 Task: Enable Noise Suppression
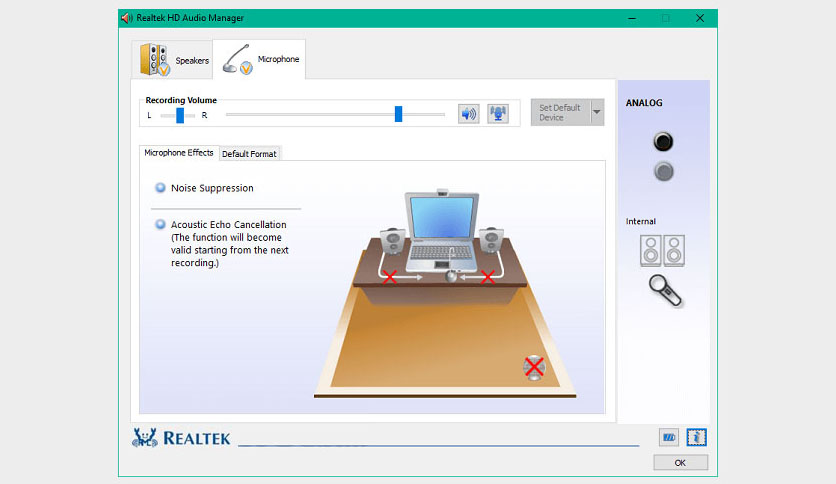pyautogui.click(x=160, y=188)
